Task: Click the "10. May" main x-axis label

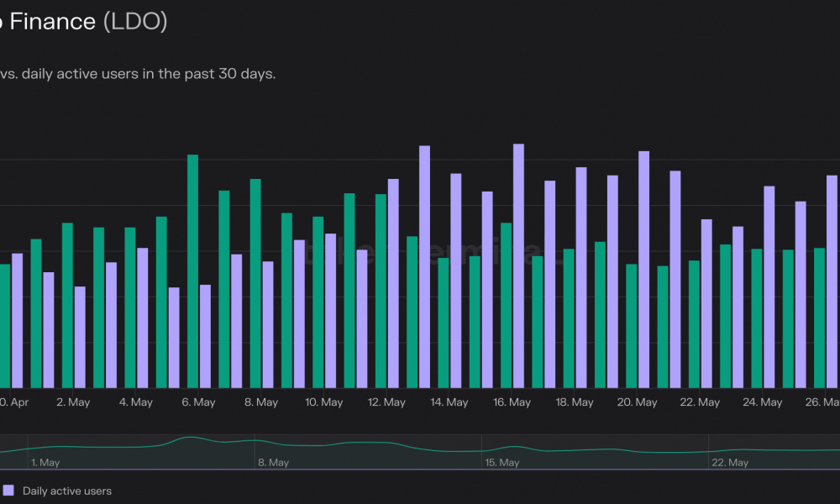Action: [x=324, y=402]
